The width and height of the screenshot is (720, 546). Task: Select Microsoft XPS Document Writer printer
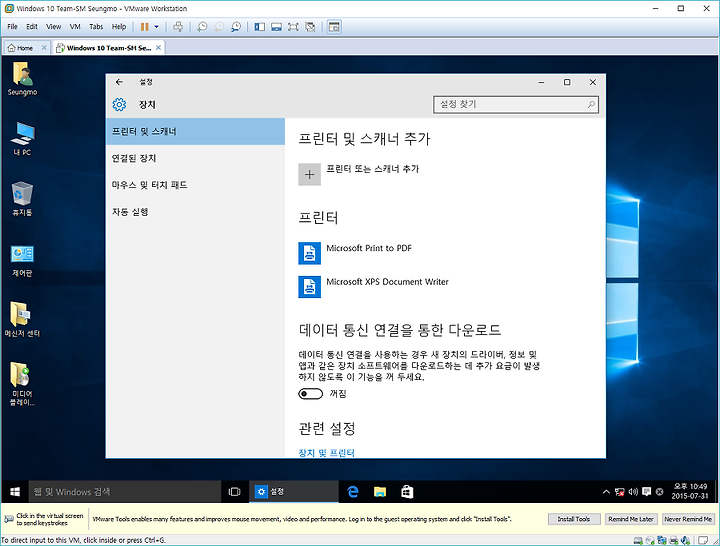(x=387, y=282)
